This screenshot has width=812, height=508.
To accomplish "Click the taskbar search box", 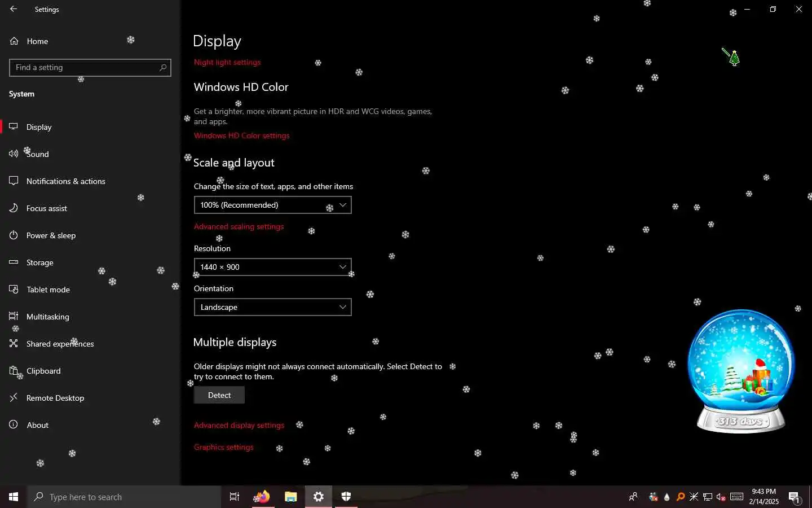I will [x=124, y=497].
